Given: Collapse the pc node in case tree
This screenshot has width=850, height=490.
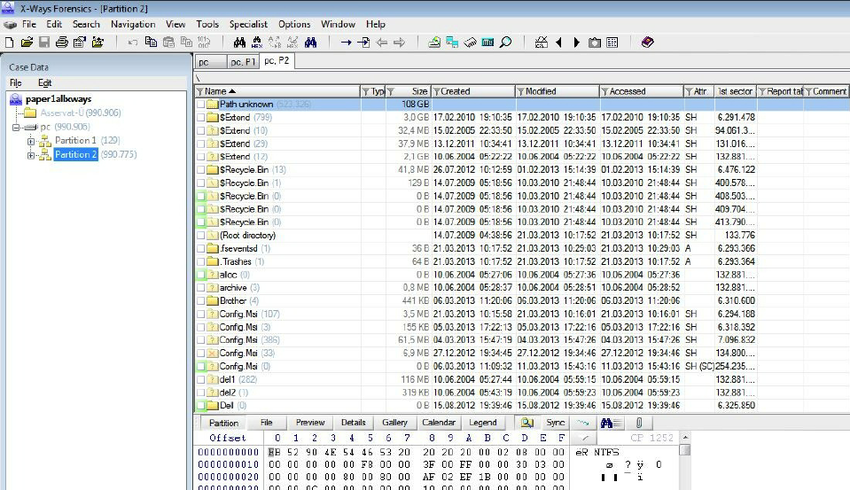Looking at the screenshot, I should (16, 127).
